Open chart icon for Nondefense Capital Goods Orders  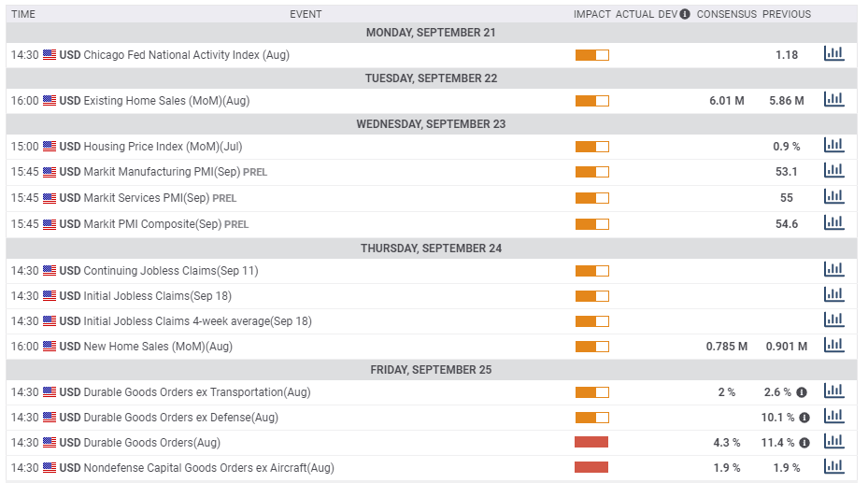[x=833, y=467]
